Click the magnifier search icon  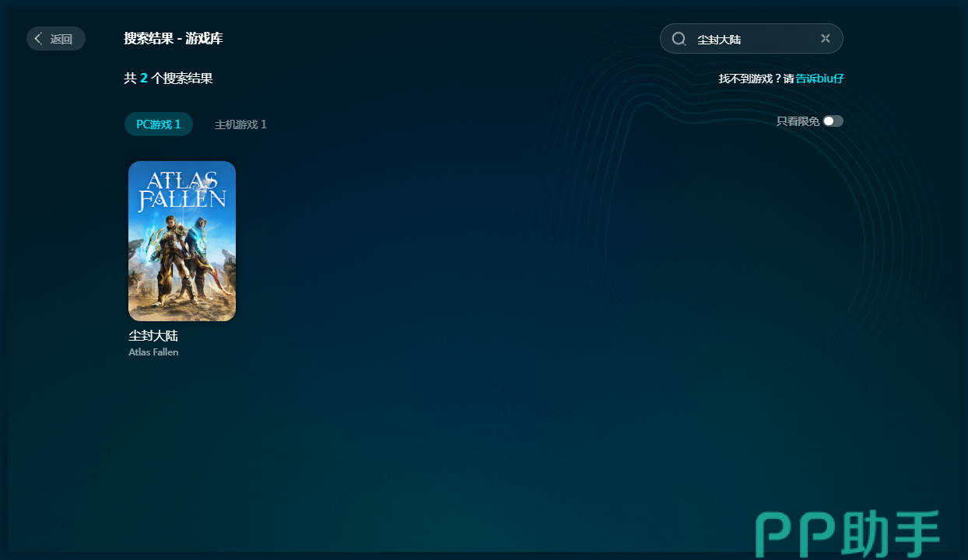click(x=679, y=39)
